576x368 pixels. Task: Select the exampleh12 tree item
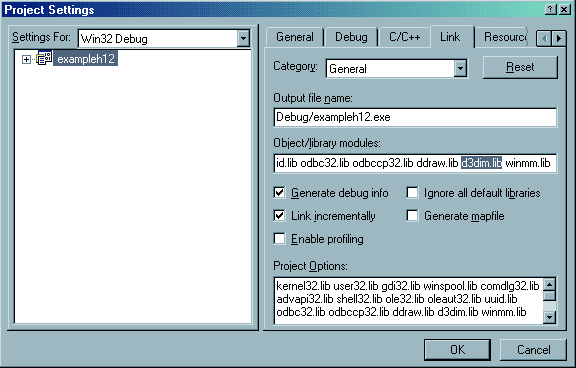86,59
